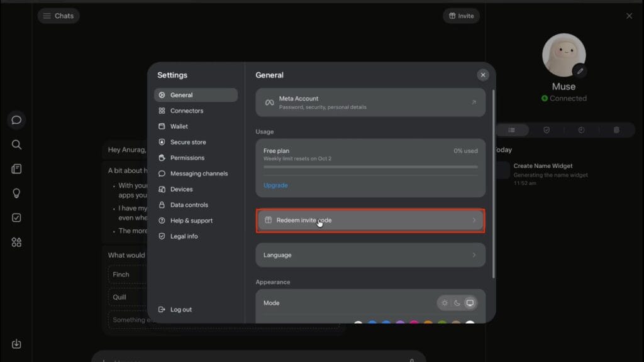The width and height of the screenshot is (644, 362).
Task: Select the General settings tab
Action: [x=196, y=95]
